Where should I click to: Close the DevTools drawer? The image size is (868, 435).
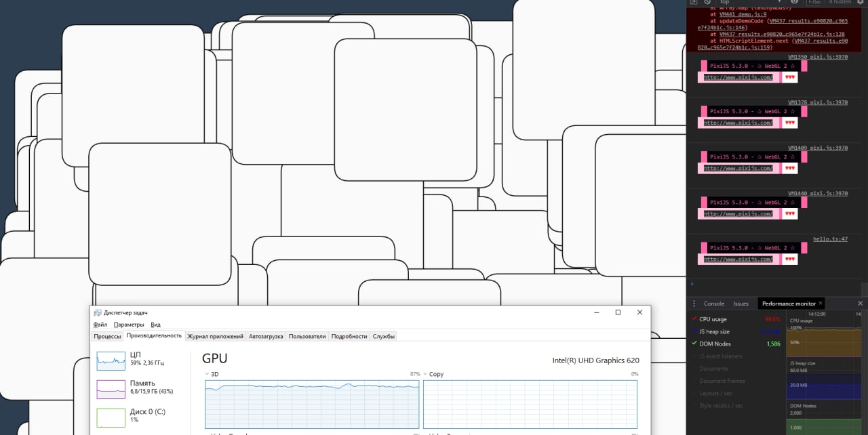pos(861,304)
